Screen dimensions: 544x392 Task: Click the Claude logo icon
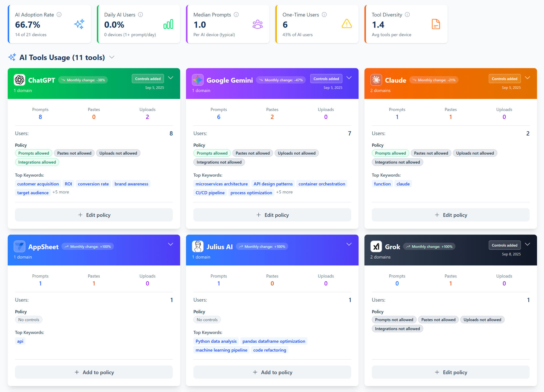point(376,80)
